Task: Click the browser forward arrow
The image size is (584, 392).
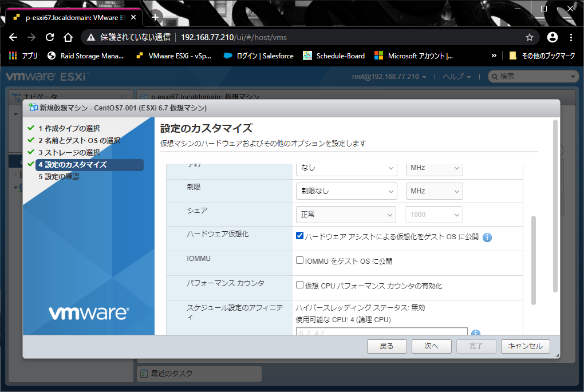Action: [31, 37]
